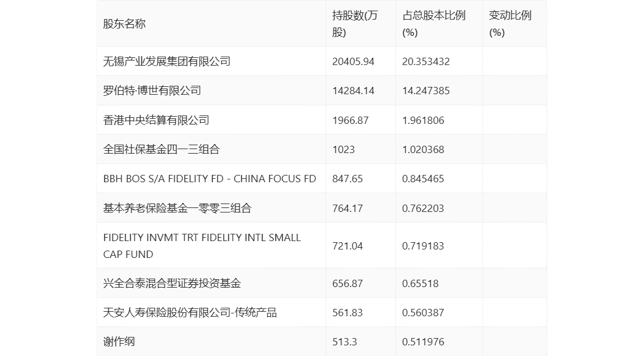Click 全国社保基金四一三组合 shareholder entry

click(x=161, y=149)
